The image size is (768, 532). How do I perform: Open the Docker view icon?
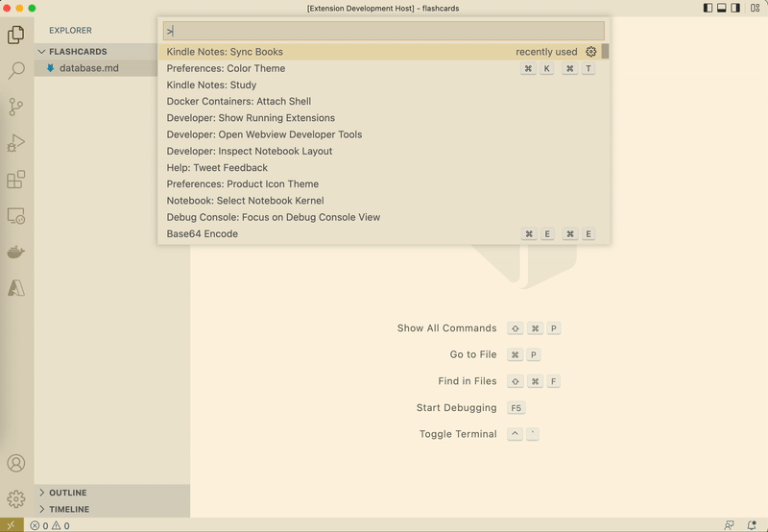click(x=16, y=252)
